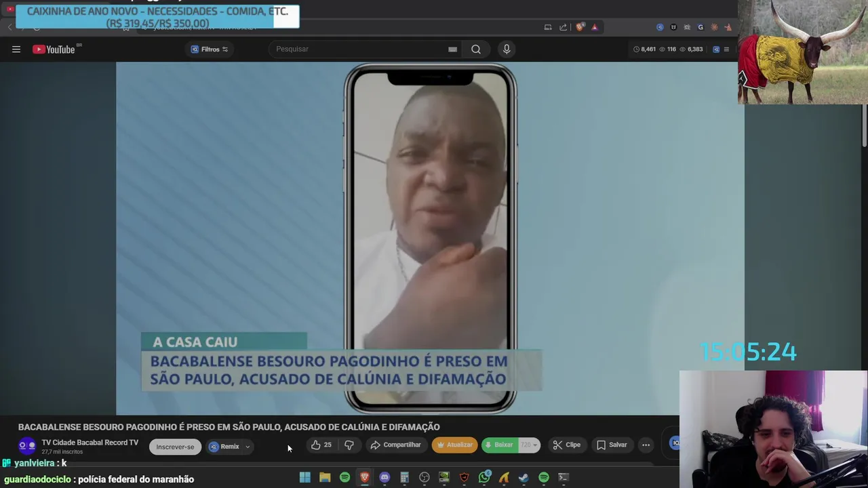Open the on-screen keyboard icon in search box
868x488 pixels.
pyautogui.click(x=452, y=49)
